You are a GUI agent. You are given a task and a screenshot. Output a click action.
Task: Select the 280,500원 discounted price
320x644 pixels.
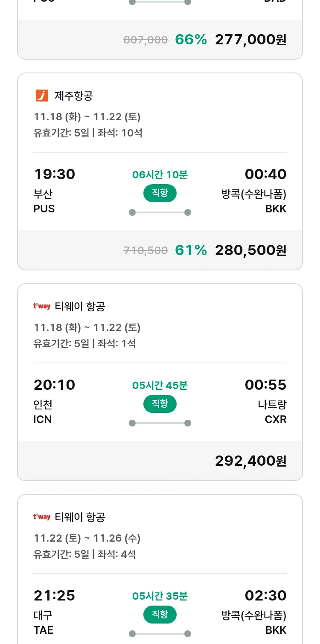coord(250,250)
